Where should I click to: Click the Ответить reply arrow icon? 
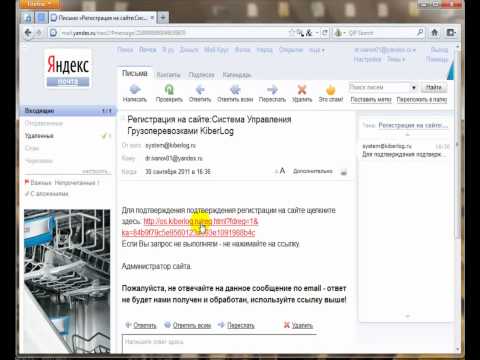click(200, 89)
